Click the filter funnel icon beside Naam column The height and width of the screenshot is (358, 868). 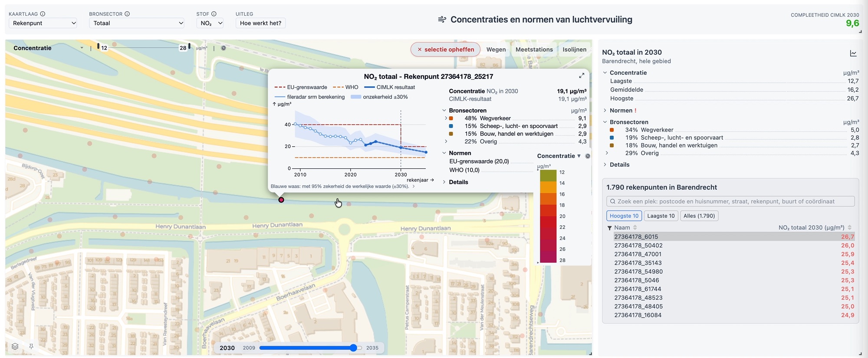[x=609, y=228]
